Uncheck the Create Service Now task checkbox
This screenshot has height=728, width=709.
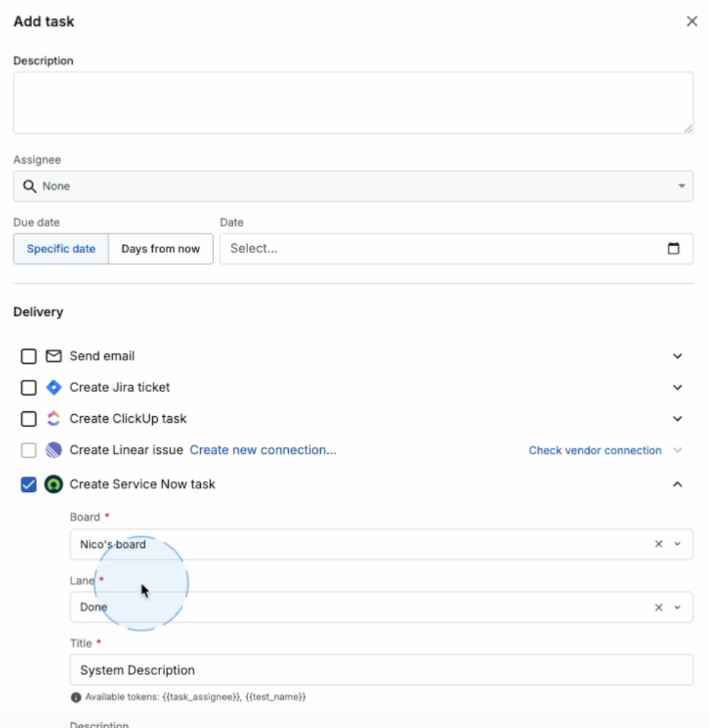(29, 484)
